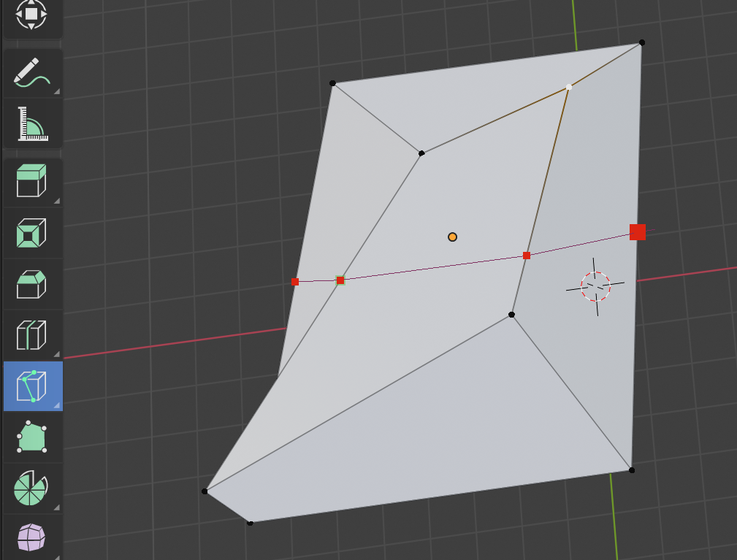Activate the Measure ruler tool
737x560 pixels.
[32, 124]
